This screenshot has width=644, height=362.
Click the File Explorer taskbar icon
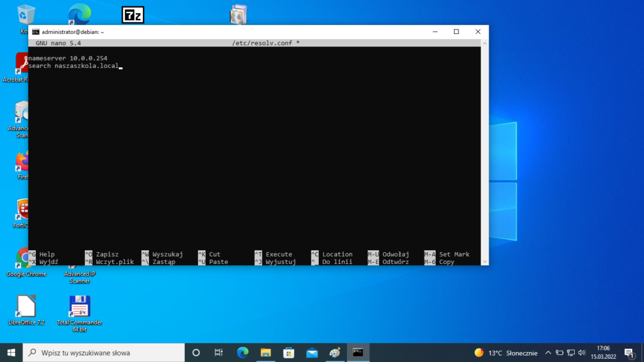[x=265, y=353]
